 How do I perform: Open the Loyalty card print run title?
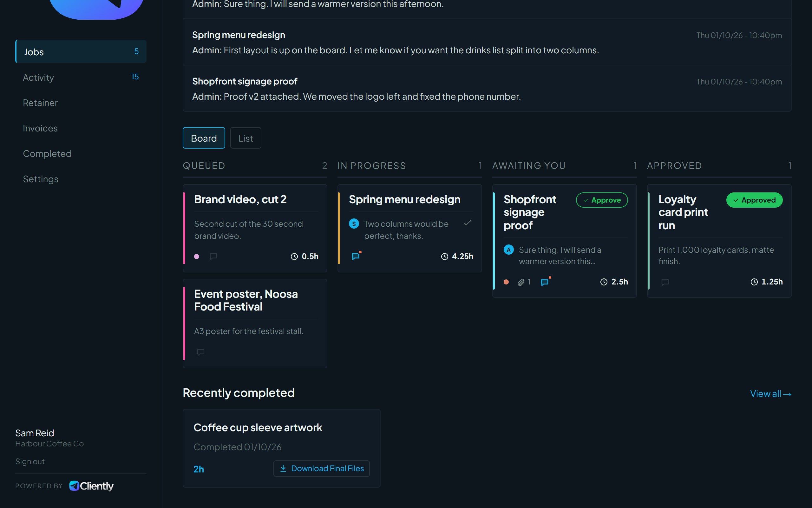coord(683,212)
